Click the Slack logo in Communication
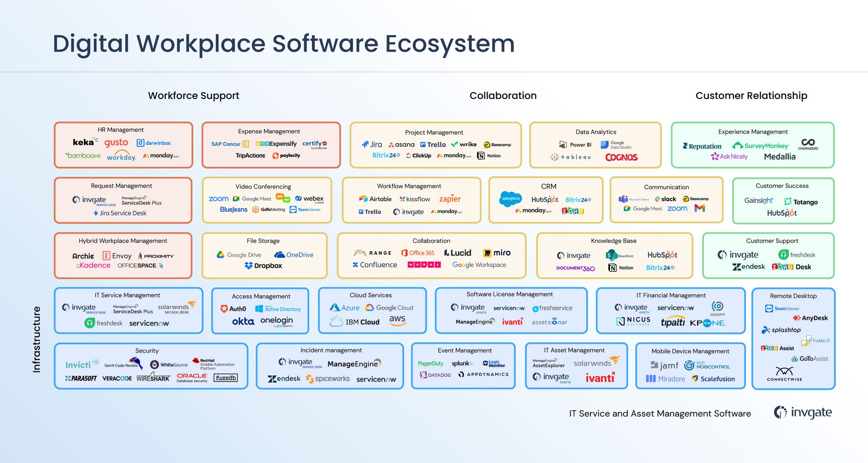This screenshot has height=463, width=868. pos(664,199)
